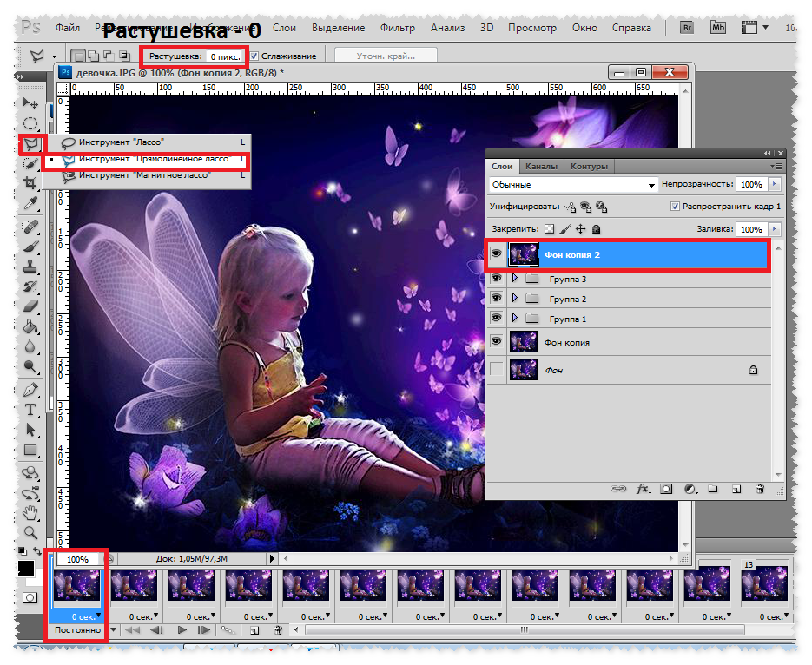Image resolution: width=812 pixels, height=665 pixels.
Task: Open Mini Bridge with the Mb icon
Action: pyautogui.click(x=717, y=28)
